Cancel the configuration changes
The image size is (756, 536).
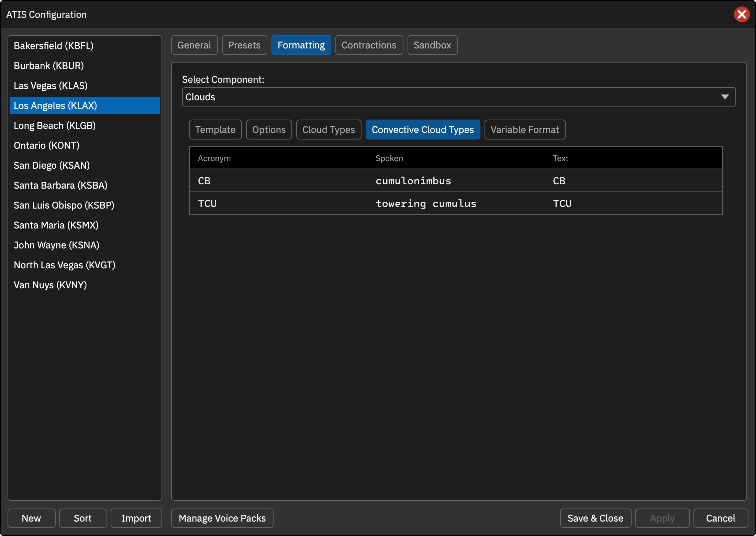click(721, 518)
